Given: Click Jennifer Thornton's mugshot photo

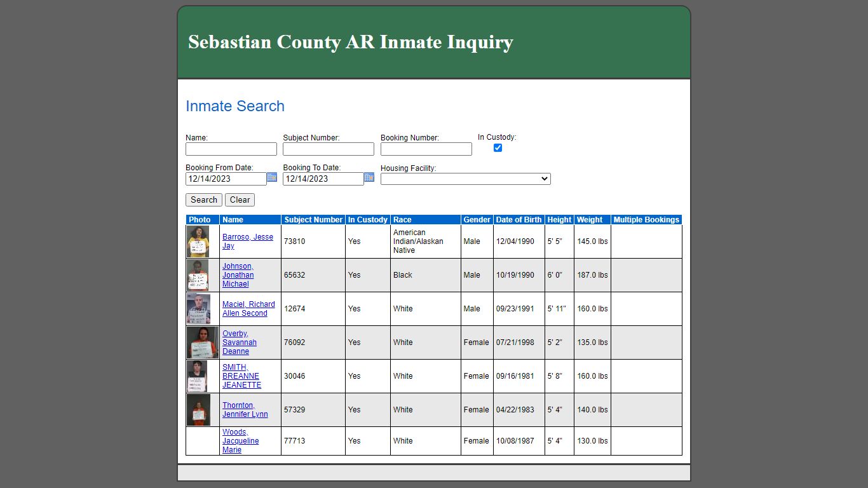Looking at the screenshot, I should coord(198,410).
